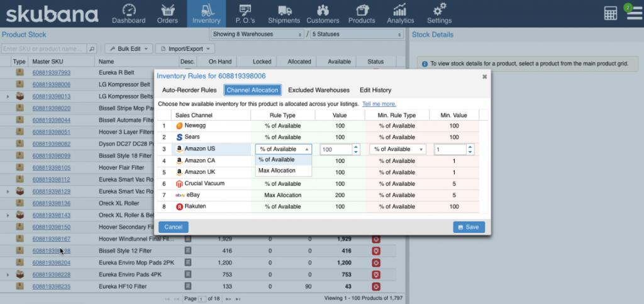Decrease the Amazon US Value stepper

click(356, 152)
